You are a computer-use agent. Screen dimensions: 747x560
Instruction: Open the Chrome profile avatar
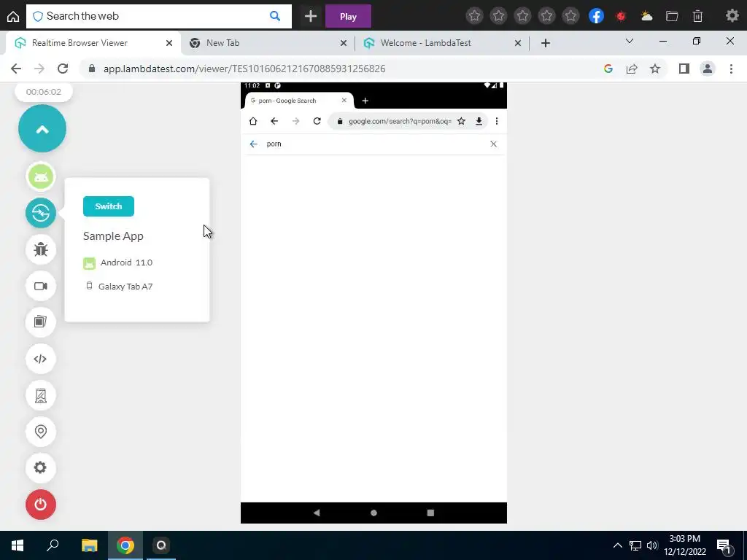click(708, 69)
